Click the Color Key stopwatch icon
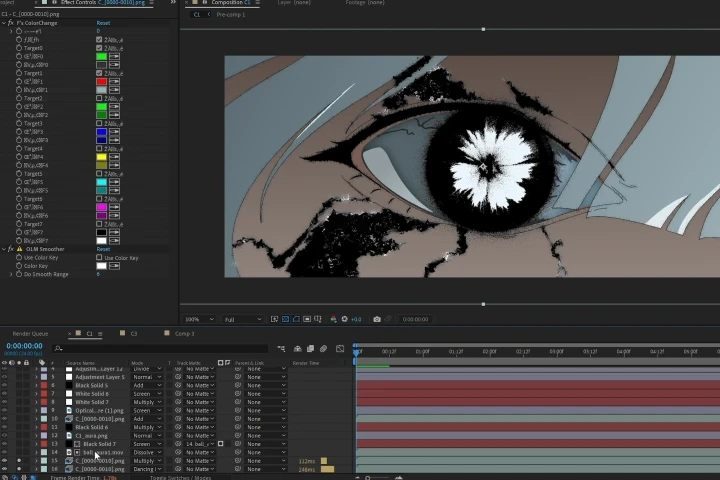The image size is (720, 480). (x=19, y=266)
